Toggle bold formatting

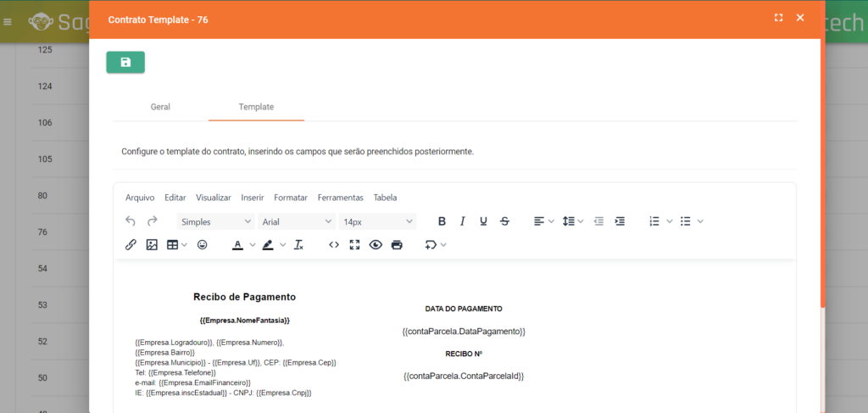click(x=442, y=221)
